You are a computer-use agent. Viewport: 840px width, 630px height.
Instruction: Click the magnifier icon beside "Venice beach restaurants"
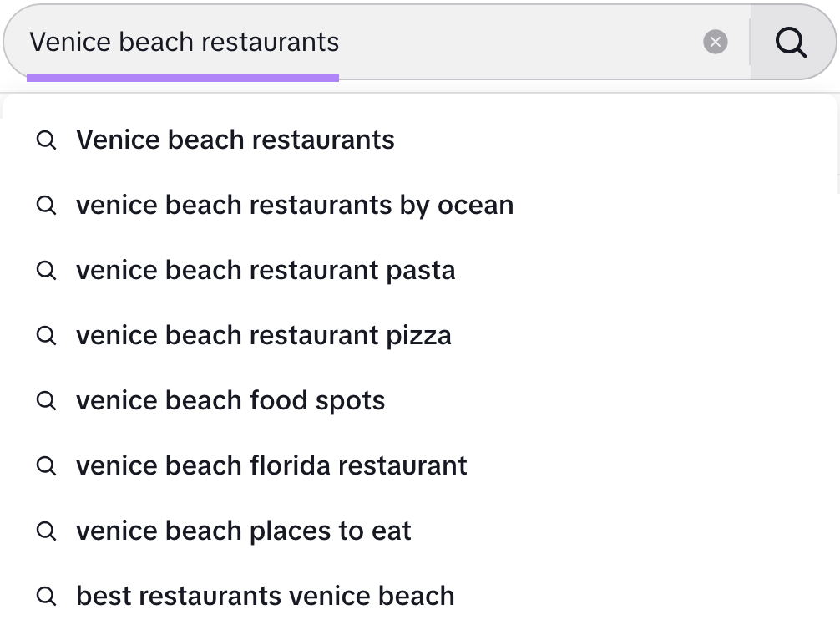click(47, 140)
